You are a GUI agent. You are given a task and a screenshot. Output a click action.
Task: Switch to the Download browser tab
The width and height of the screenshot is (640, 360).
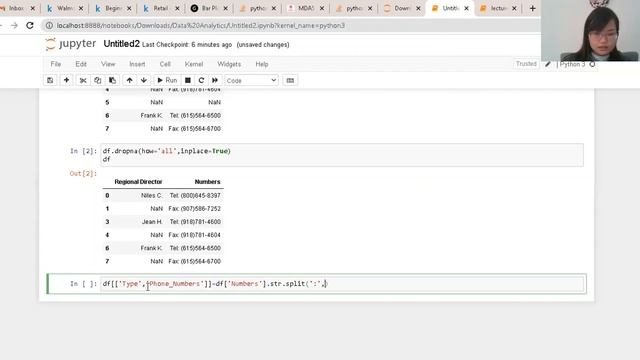click(402, 8)
